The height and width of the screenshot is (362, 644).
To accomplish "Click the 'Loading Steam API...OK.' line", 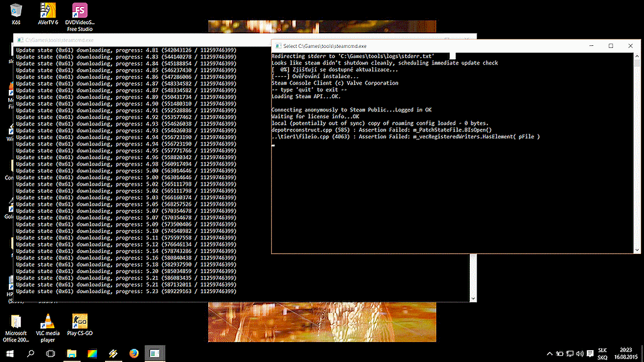I will pos(306,96).
